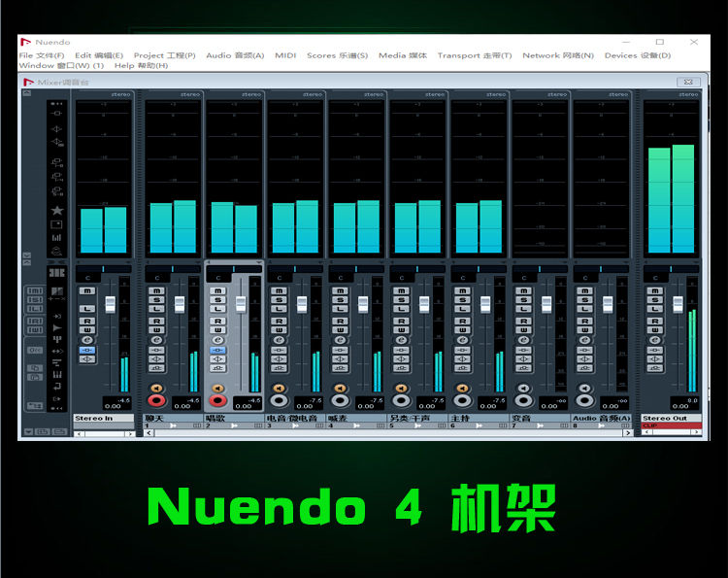Enable Listen on the 电音/微电音 channel
The image size is (728, 578).
tap(279, 309)
